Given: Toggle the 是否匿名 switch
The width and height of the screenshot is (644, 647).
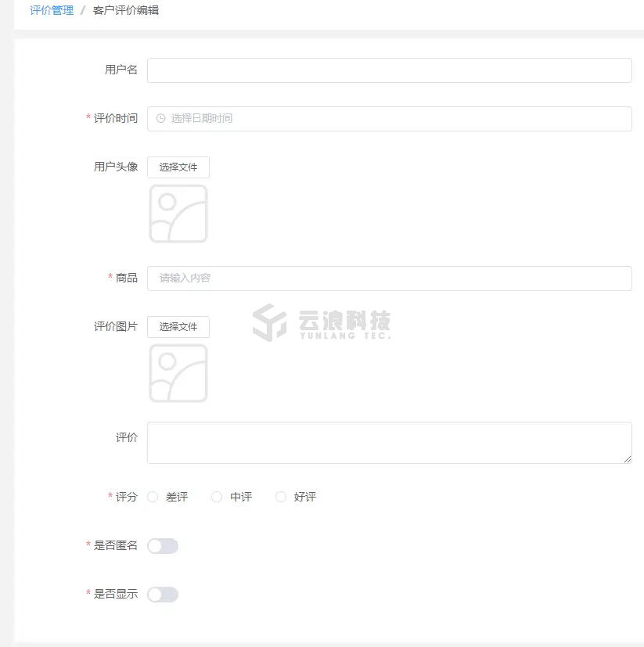Looking at the screenshot, I should click(x=163, y=546).
